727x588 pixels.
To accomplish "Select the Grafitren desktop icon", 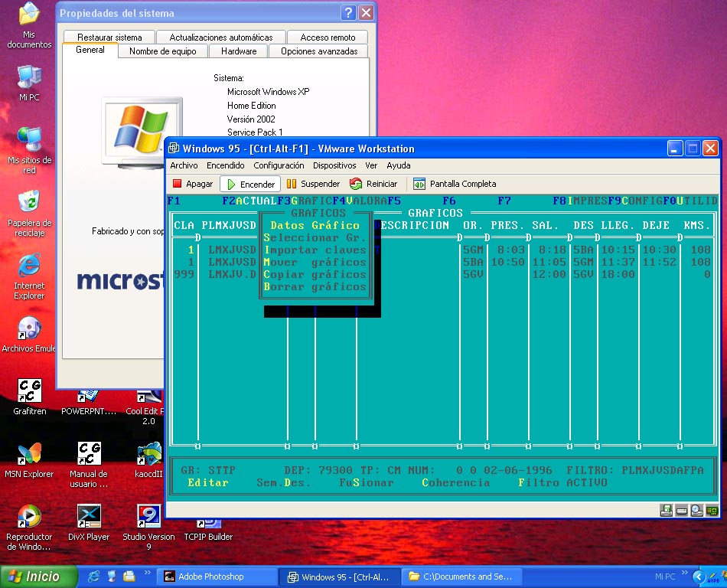I will pos(30,397).
